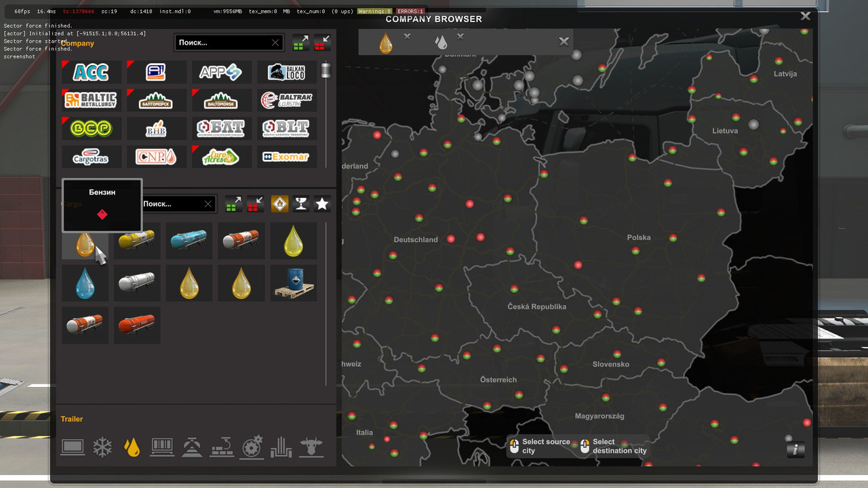Click the Česká Republika map label
868x488 pixels.
[x=536, y=306]
